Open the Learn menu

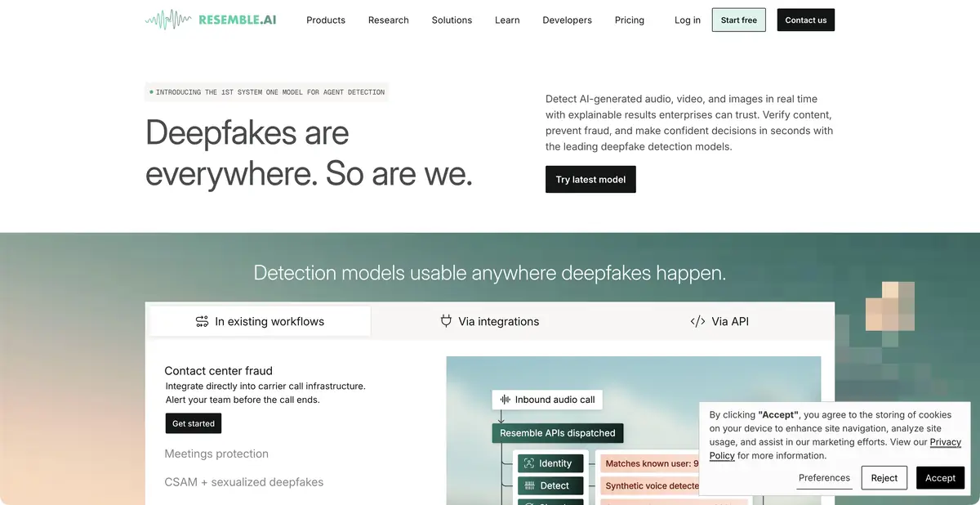coord(507,20)
